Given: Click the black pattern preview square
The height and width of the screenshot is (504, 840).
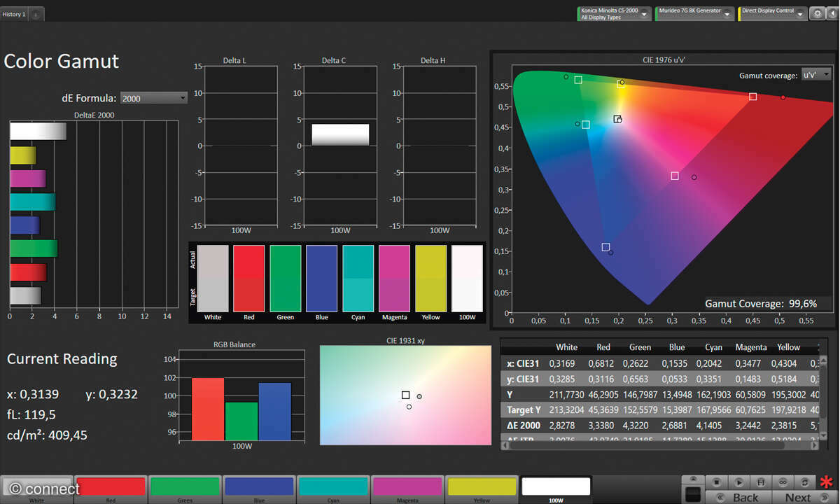Looking at the screenshot, I should pyautogui.click(x=694, y=494).
